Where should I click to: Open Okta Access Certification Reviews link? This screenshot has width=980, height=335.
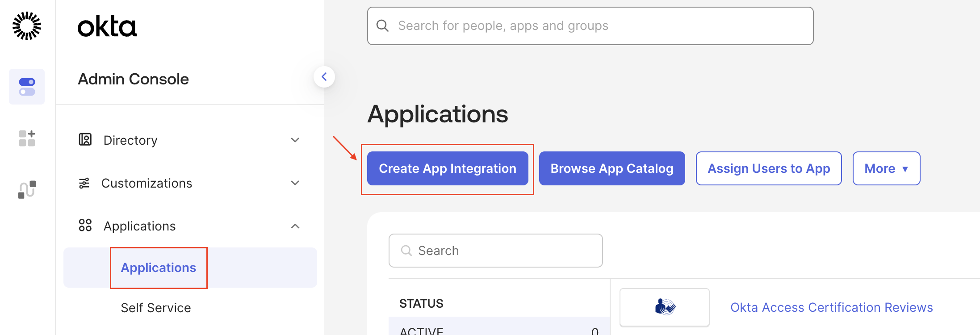coord(831,307)
